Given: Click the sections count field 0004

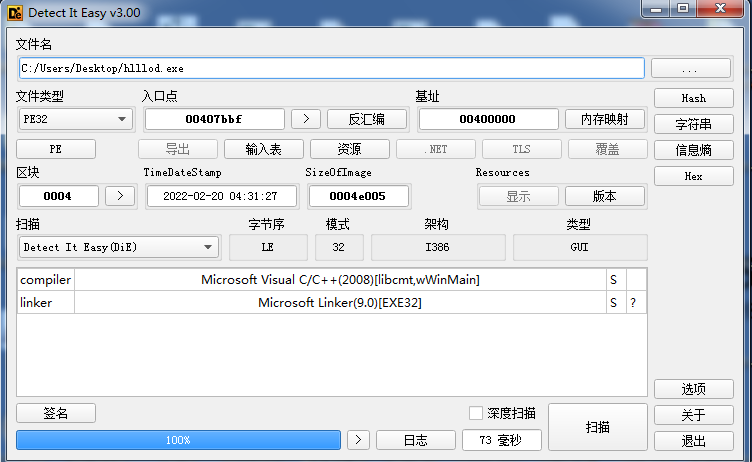Looking at the screenshot, I should point(58,196).
